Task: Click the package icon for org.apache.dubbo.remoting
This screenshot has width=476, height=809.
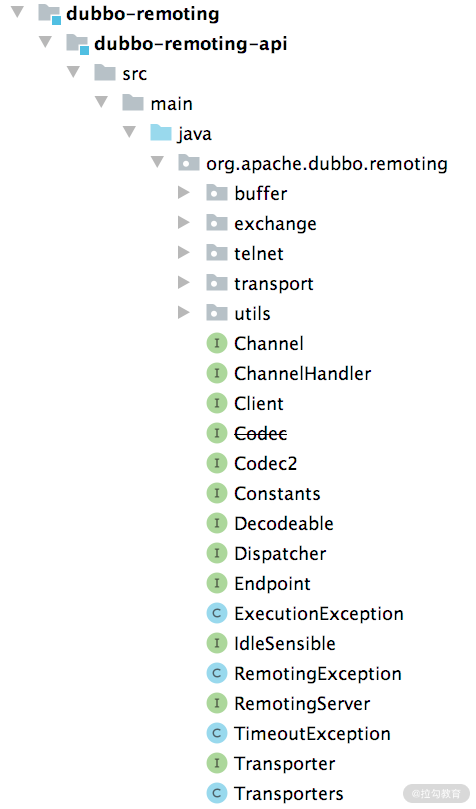Action: 189,163
